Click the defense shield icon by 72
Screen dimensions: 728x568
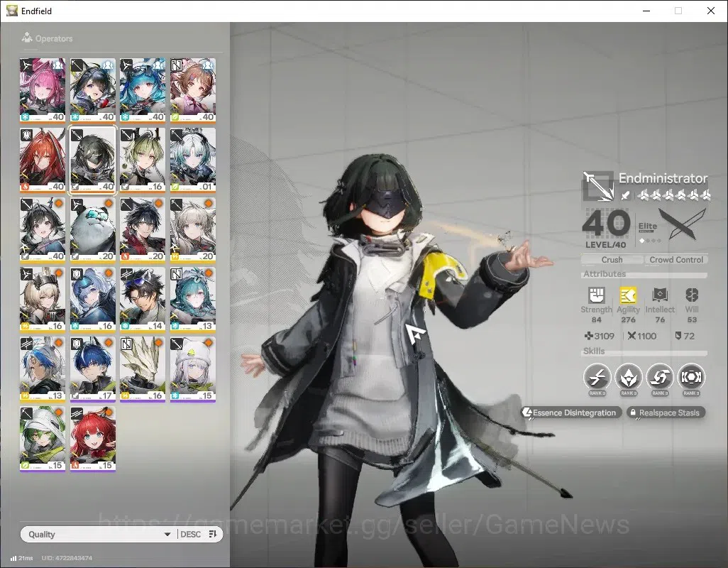(x=678, y=336)
